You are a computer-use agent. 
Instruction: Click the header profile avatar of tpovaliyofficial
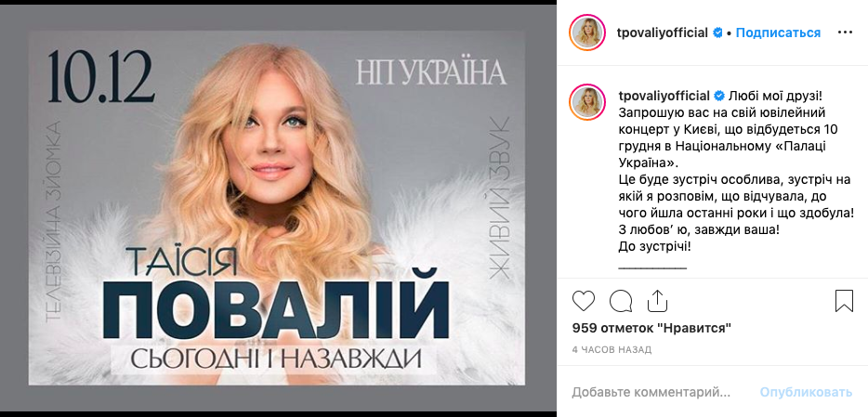[x=586, y=33]
